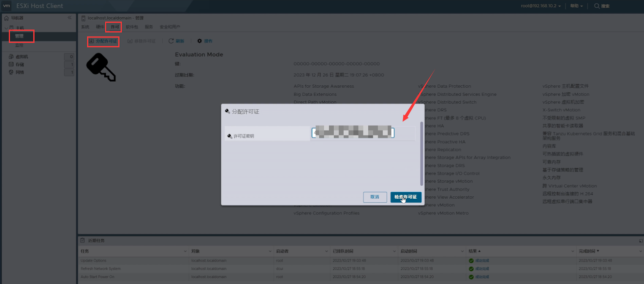
Task: Click the 存储 count badge
Action: tap(69, 64)
